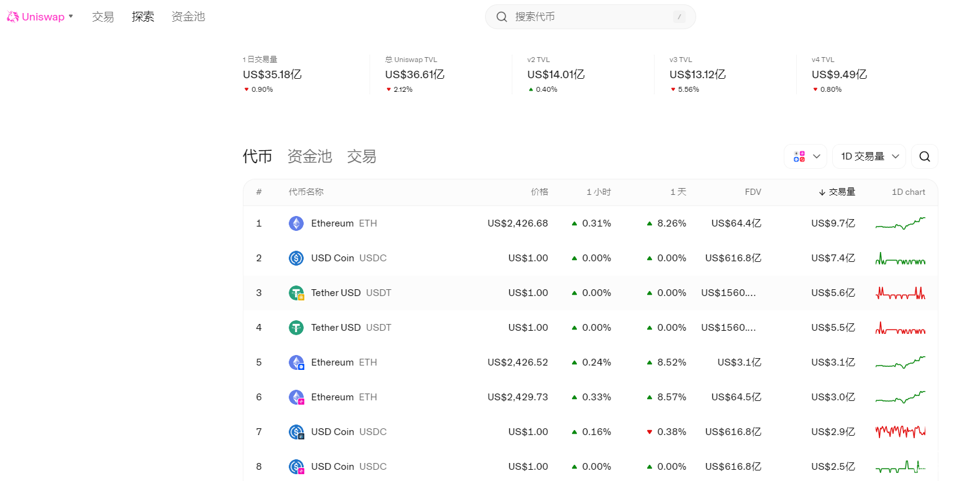The height and width of the screenshot is (481, 980).
Task: Click the Tether USD icon in row 4
Action: (296, 328)
